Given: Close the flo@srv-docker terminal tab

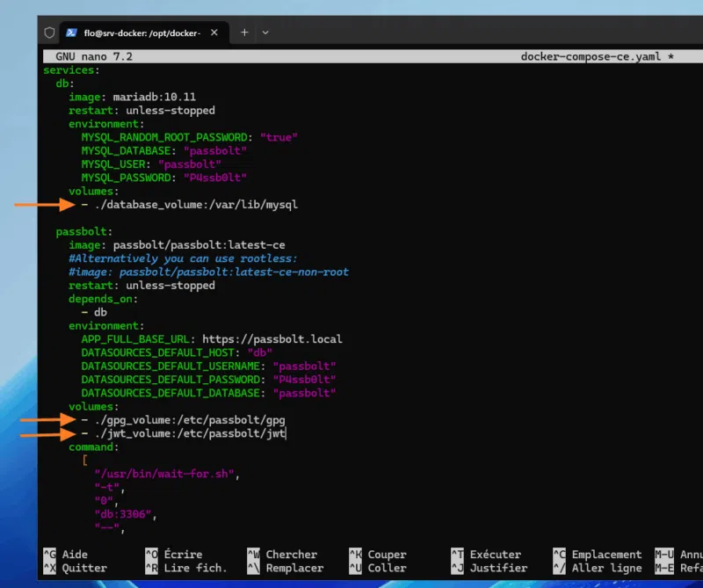Looking at the screenshot, I should pyautogui.click(x=214, y=33).
